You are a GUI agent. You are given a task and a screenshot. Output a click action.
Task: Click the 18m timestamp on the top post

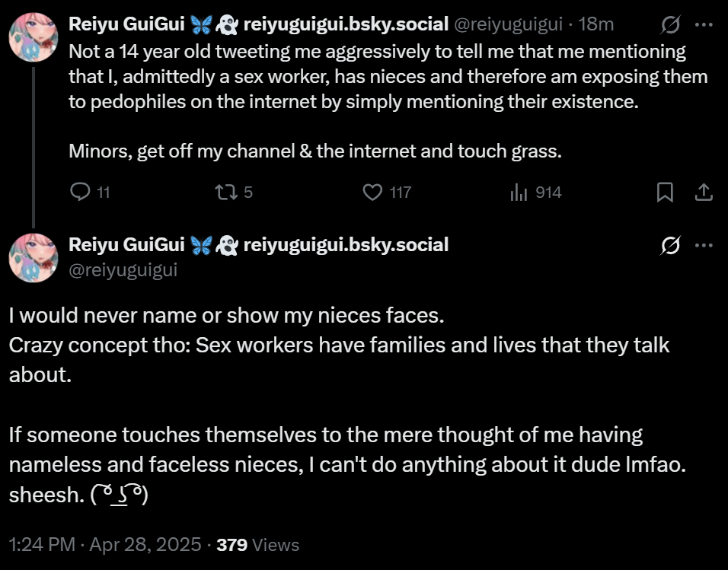point(595,24)
